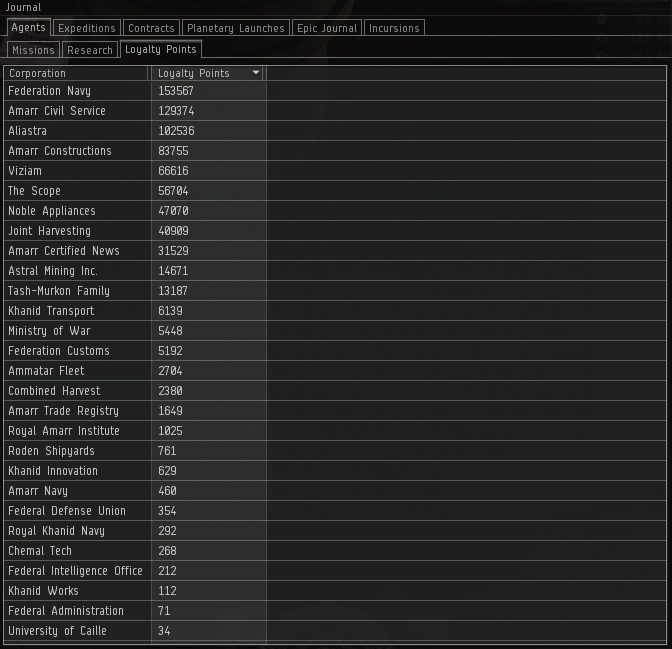Open the Missions sub-tab
The height and width of the screenshot is (649, 672).
point(33,50)
